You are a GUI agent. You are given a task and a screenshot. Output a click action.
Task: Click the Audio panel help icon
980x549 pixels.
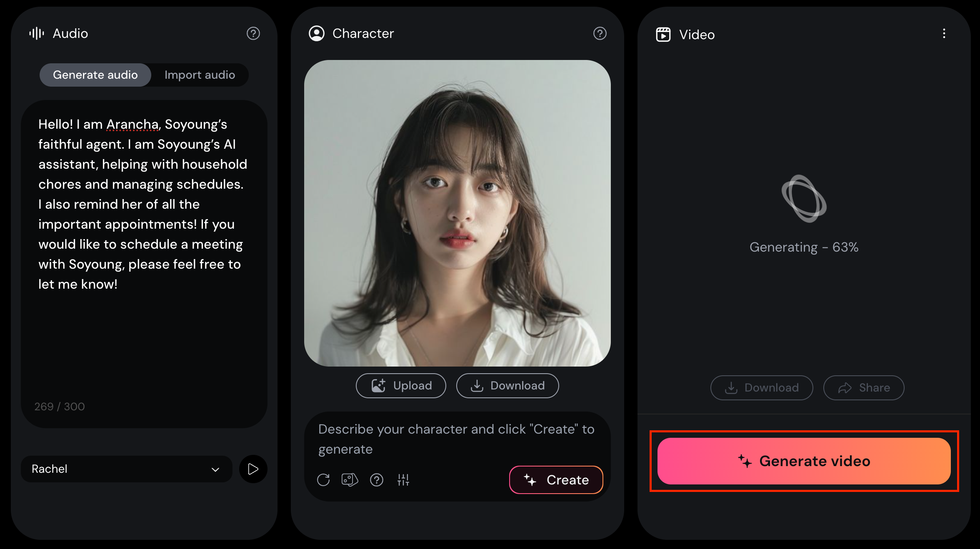click(x=253, y=33)
